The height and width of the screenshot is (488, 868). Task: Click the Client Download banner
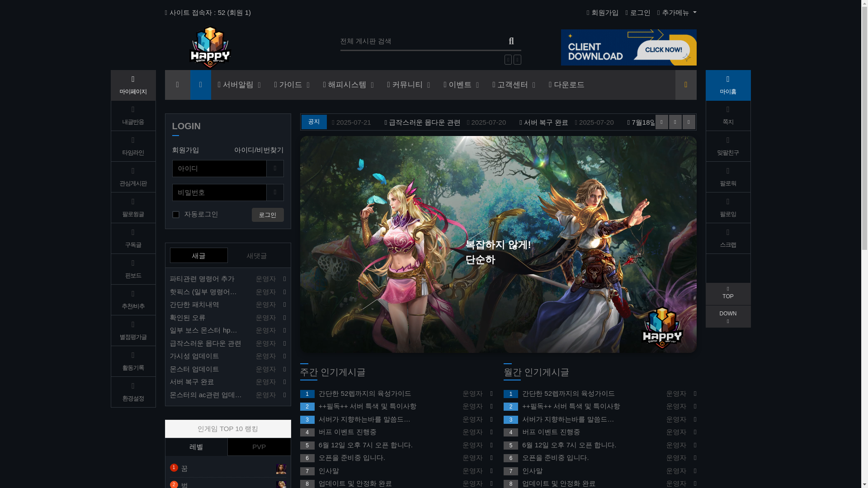click(629, 47)
